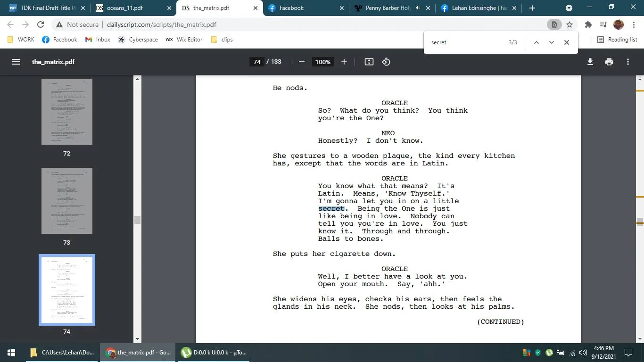Open the tab search dropdown
Viewport: 644px width, 362px height.
point(569,8)
